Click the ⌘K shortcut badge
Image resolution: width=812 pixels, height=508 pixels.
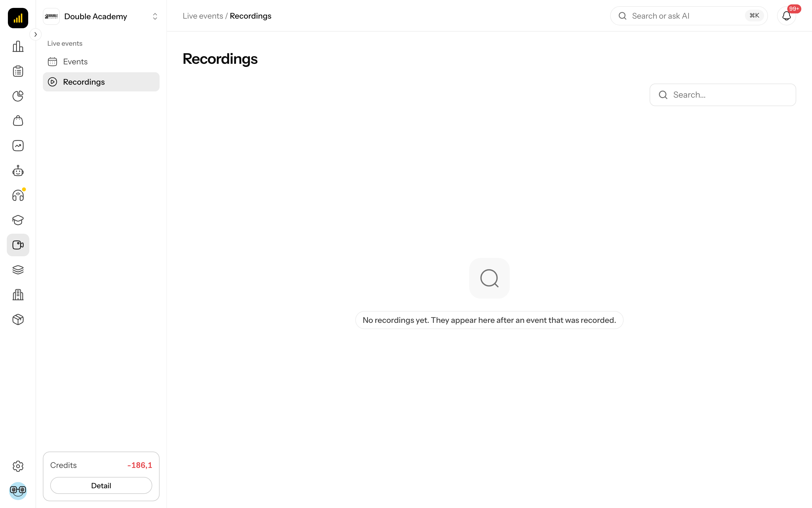[754, 16]
